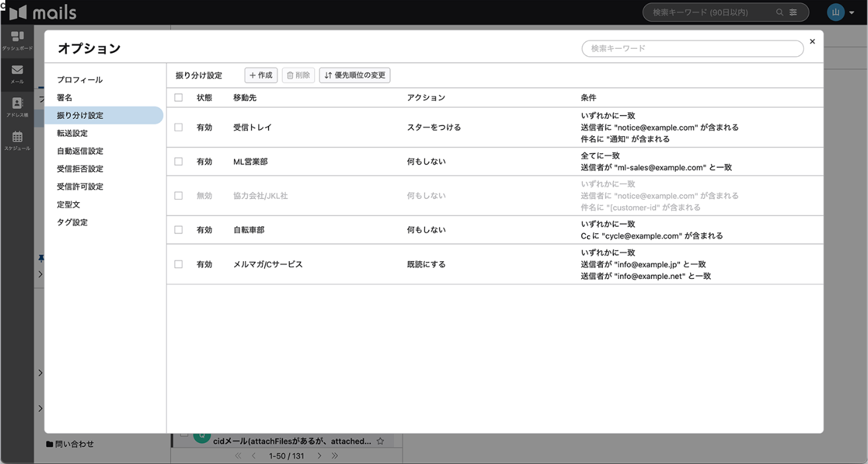The height and width of the screenshot is (464, 868).
Task: Close the options dialog with X
Action: click(812, 42)
